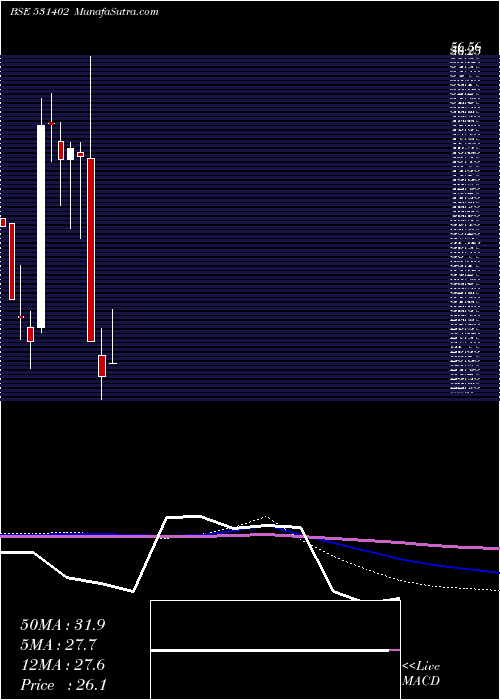Click the 56.56 top price axis label
500x700 pixels.
(466, 47)
